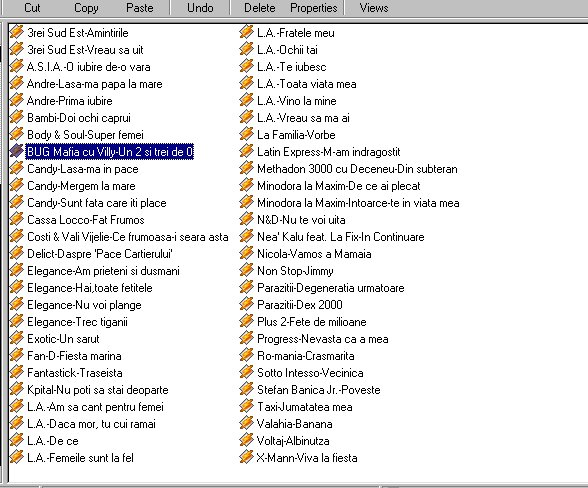Select the file Non Stop-Jimmy
Viewport: 588px width, 488px height.
pyautogui.click(x=295, y=271)
